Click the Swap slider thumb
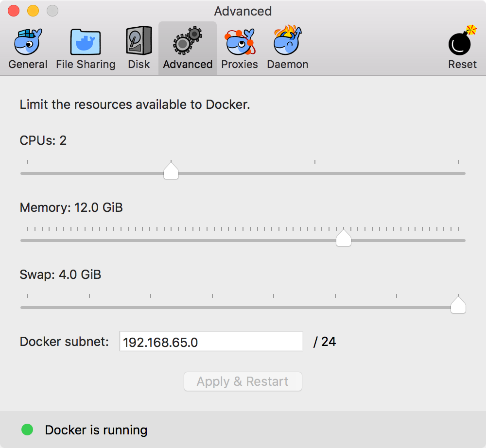 click(x=458, y=305)
